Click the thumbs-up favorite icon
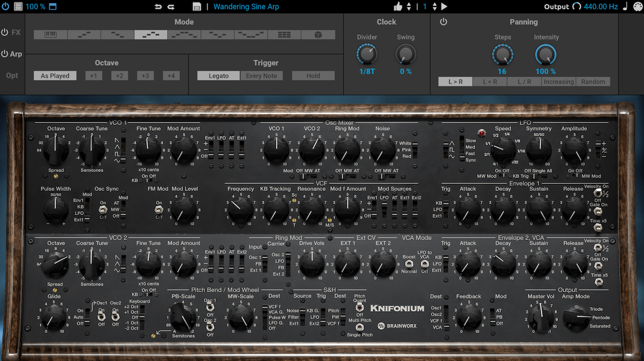 (x=398, y=6)
